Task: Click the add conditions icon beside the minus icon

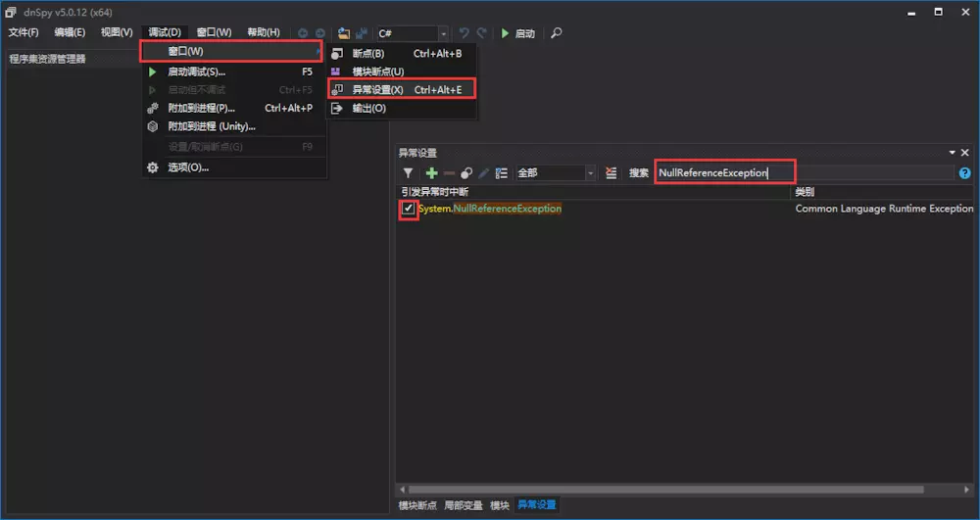Action: [x=466, y=173]
